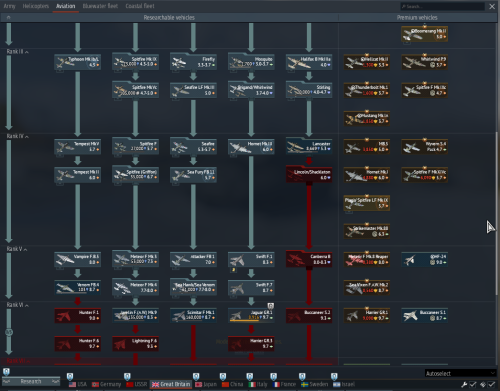Viewport: 500px width, 391px height.
Task: Switch to the Helicopters tab
Action: tap(36, 6)
